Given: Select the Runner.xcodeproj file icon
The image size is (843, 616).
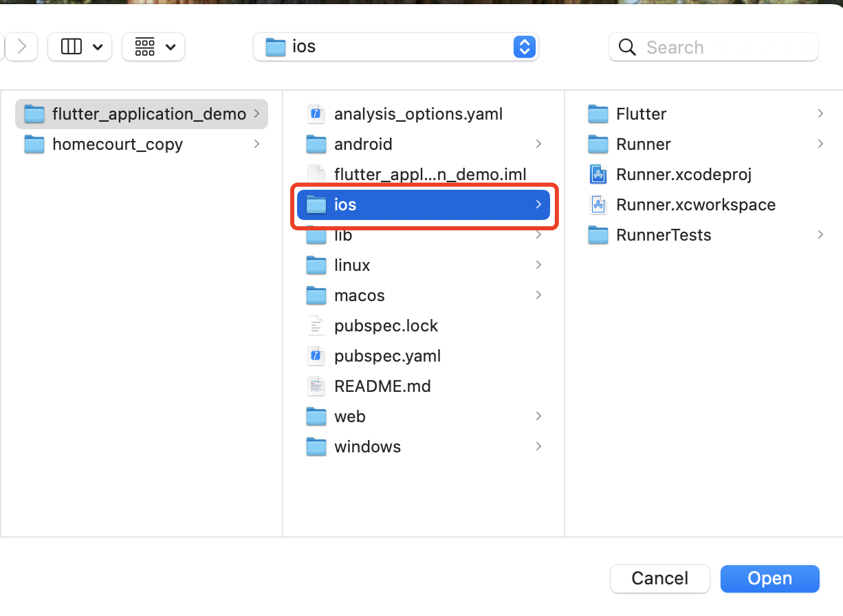Looking at the screenshot, I should pyautogui.click(x=598, y=175).
